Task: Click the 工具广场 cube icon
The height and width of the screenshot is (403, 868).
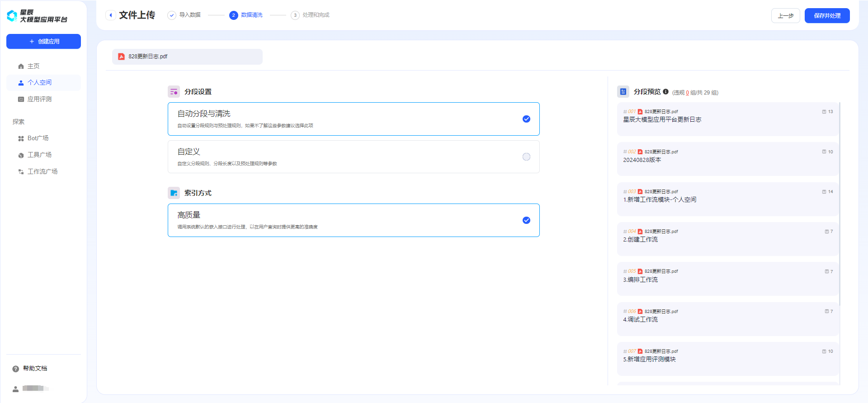Action: 21,155
